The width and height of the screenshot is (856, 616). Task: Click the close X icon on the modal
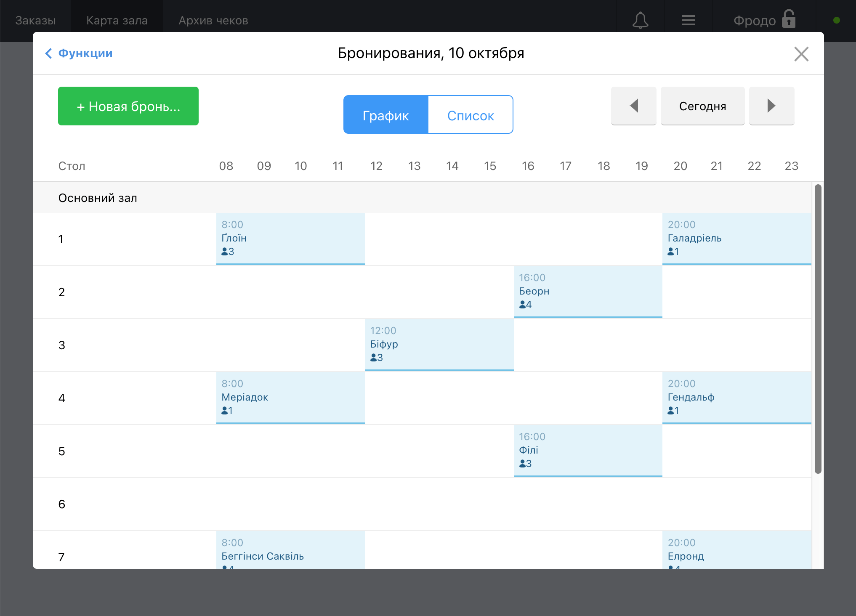coord(802,54)
